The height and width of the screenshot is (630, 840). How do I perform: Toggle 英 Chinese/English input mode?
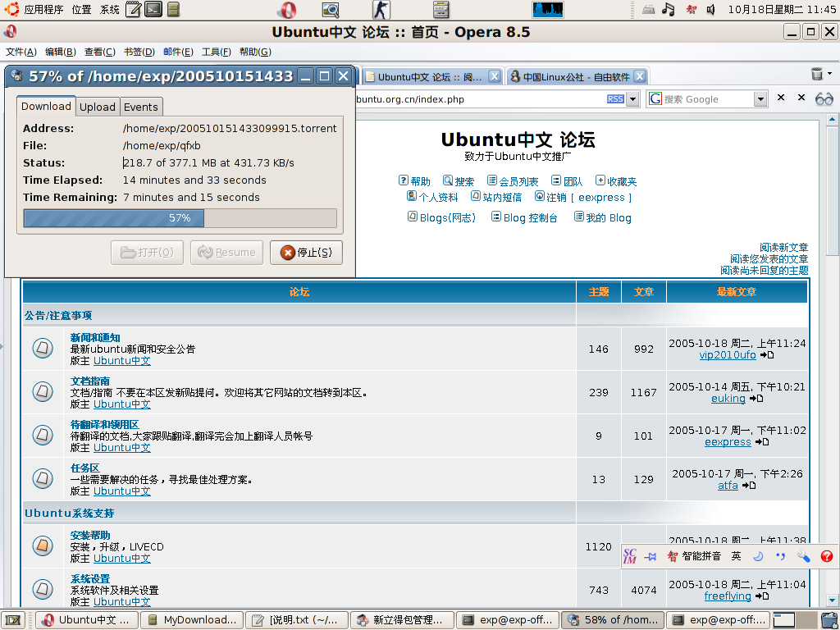tap(736, 556)
